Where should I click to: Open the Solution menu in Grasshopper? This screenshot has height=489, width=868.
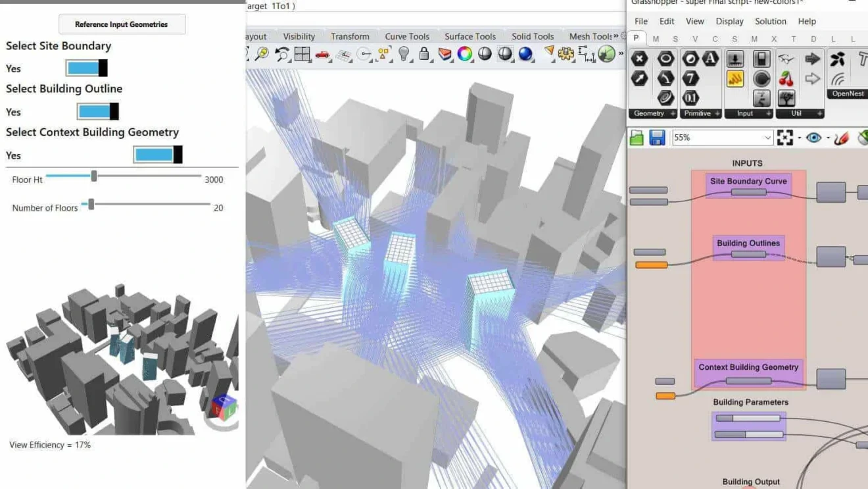click(x=770, y=21)
